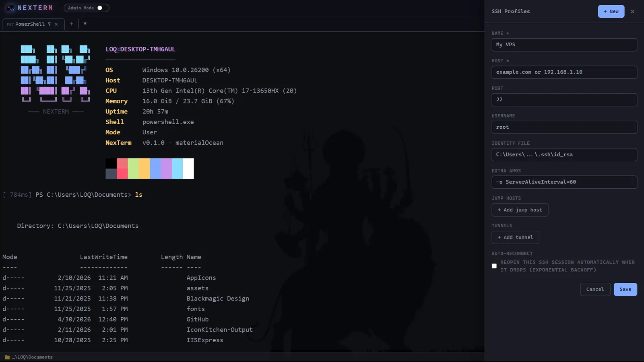Click the Host input field
Screen dimensions: 644x362
click(x=564, y=72)
